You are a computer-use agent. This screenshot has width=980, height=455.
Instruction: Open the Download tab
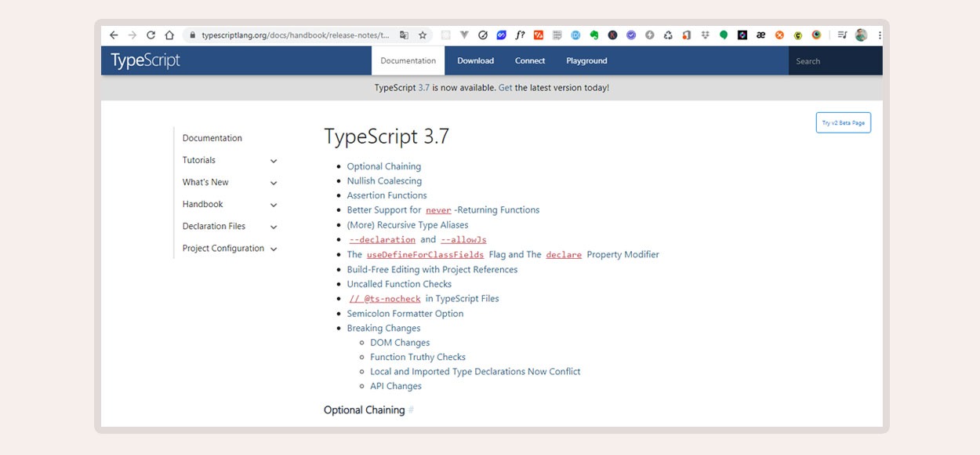click(475, 60)
